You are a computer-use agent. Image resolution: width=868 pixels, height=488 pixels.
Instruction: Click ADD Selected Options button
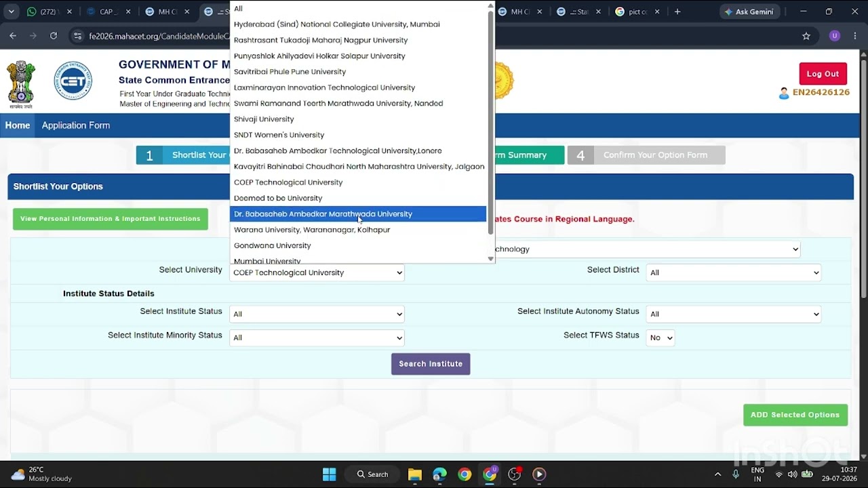click(795, 415)
